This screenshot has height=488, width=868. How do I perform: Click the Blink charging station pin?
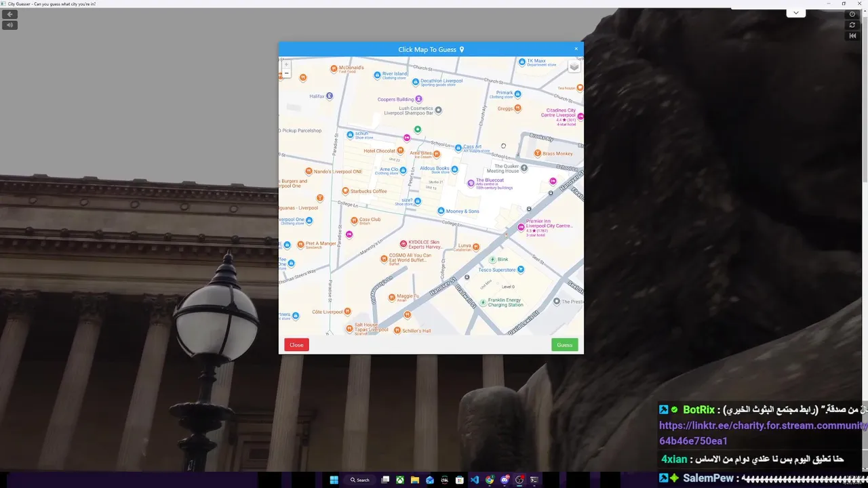(493, 260)
